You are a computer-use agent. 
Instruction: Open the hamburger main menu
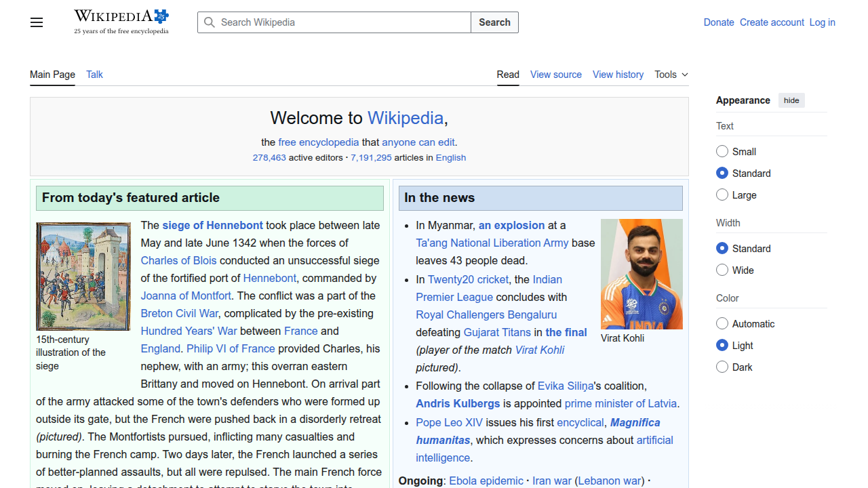[x=37, y=22]
